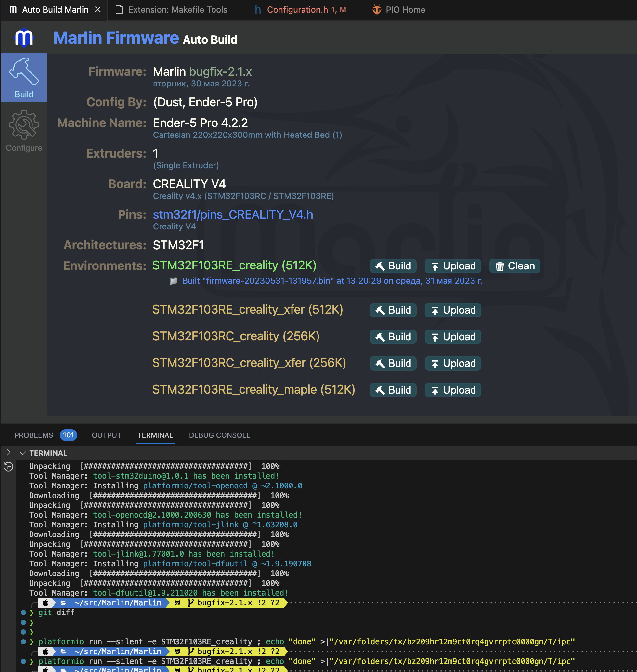Click the PlatformIO alien icon on PIO Home tab
This screenshot has height=672, width=637.
(x=377, y=9)
